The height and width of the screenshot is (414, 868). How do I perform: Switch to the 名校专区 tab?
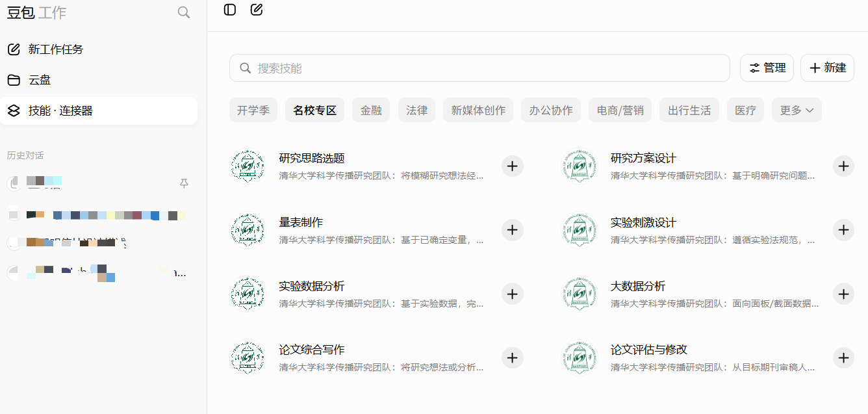click(315, 110)
